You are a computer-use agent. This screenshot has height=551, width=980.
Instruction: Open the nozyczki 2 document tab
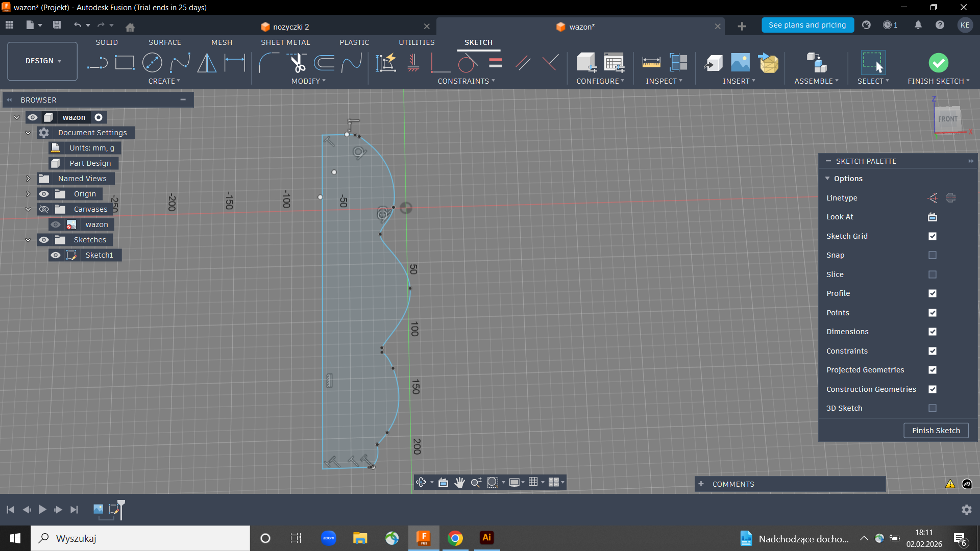[x=291, y=27]
